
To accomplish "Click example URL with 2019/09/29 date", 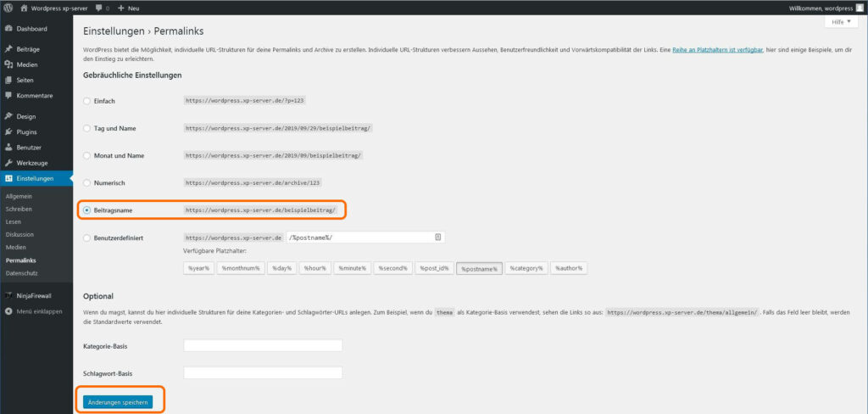I will click(278, 128).
